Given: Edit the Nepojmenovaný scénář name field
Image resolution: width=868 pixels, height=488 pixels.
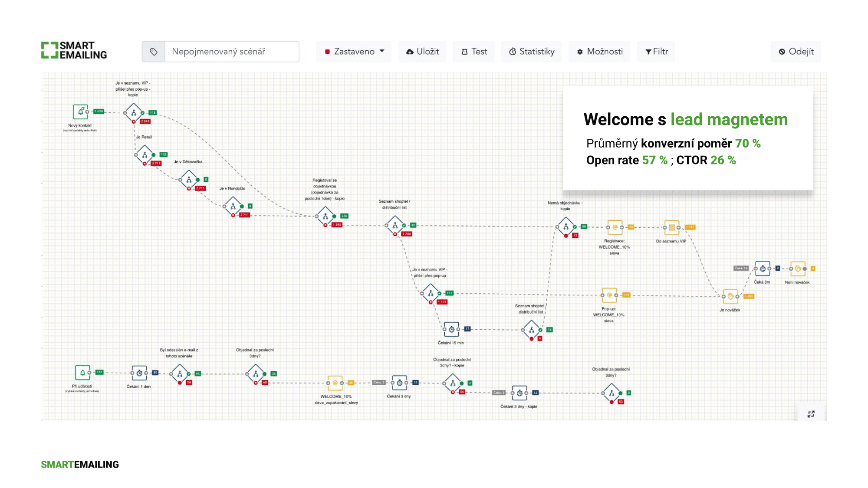Looking at the screenshot, I should pyautogui.click(x=232, y=52).
